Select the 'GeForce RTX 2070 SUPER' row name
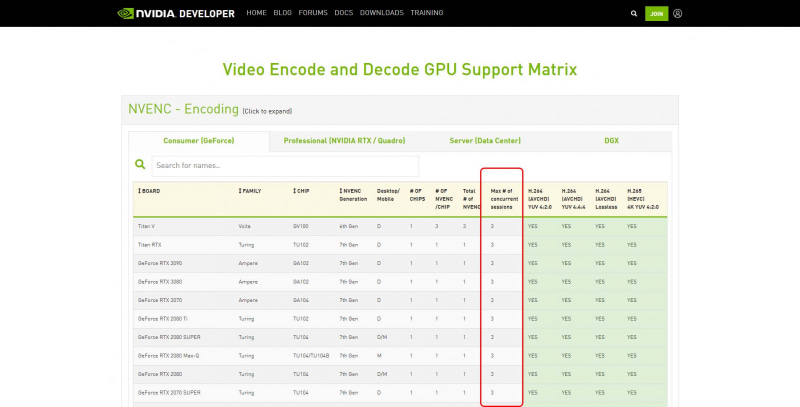The width and height of the screenshot is (800, 407). 169,393
